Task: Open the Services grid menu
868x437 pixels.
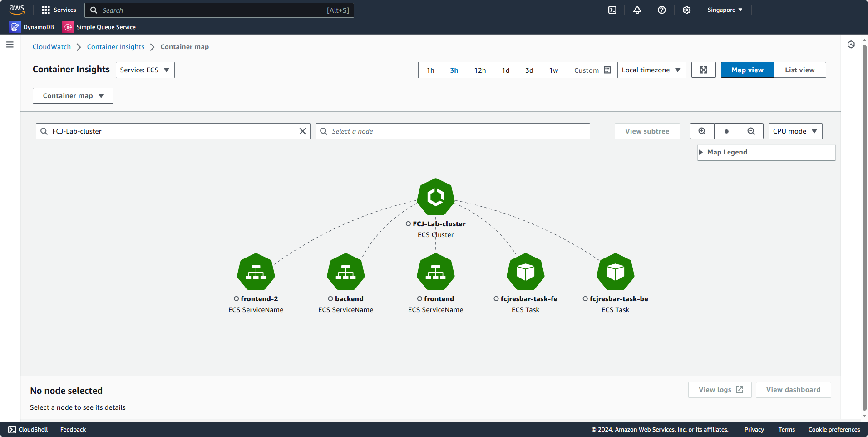Action: 59,10
